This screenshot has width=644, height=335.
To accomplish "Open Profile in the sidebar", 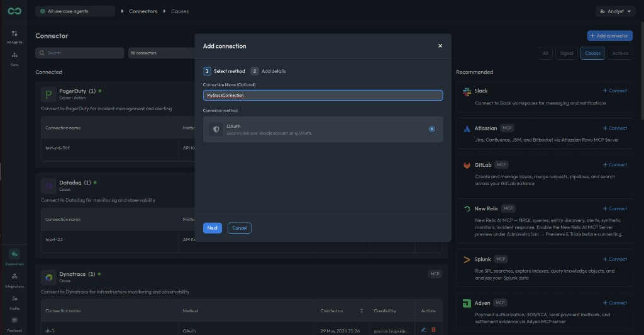I will coord(14,302).
